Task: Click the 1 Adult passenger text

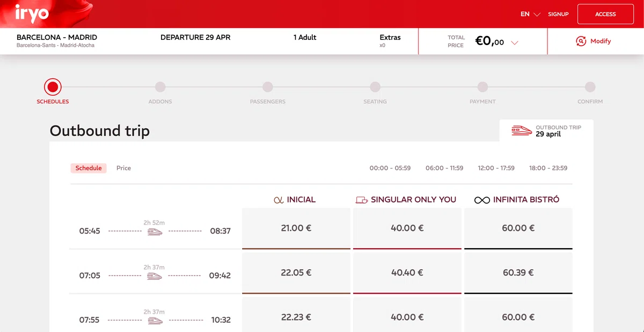Action: 305,38
